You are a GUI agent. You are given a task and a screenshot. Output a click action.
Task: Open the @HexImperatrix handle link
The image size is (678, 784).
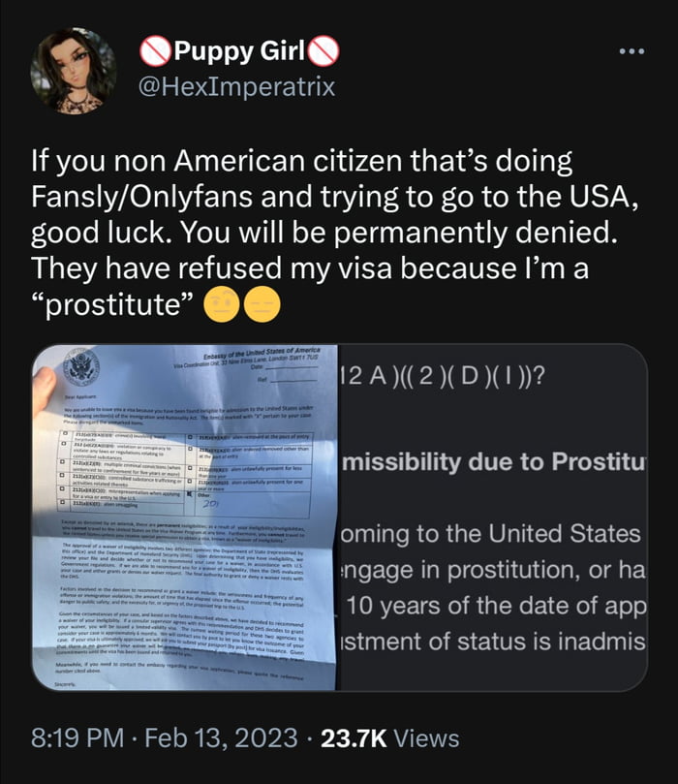pyautogui.click(x=238, y=87)
